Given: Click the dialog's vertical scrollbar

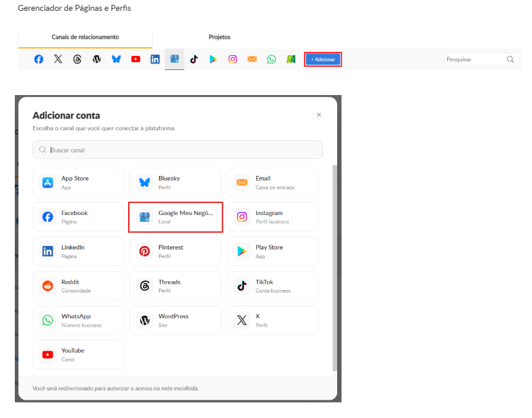Looking at the screenshot, I should click(x=334, y=268).
